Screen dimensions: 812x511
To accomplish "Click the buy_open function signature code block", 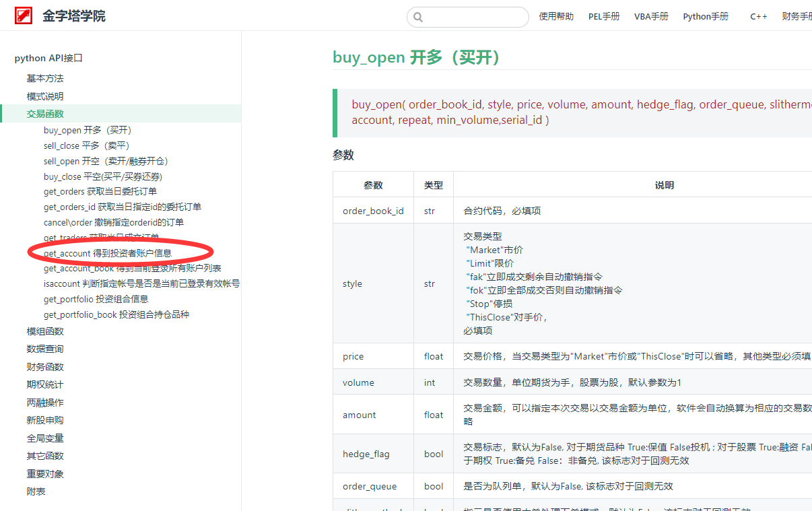I will tap(572, 112).
